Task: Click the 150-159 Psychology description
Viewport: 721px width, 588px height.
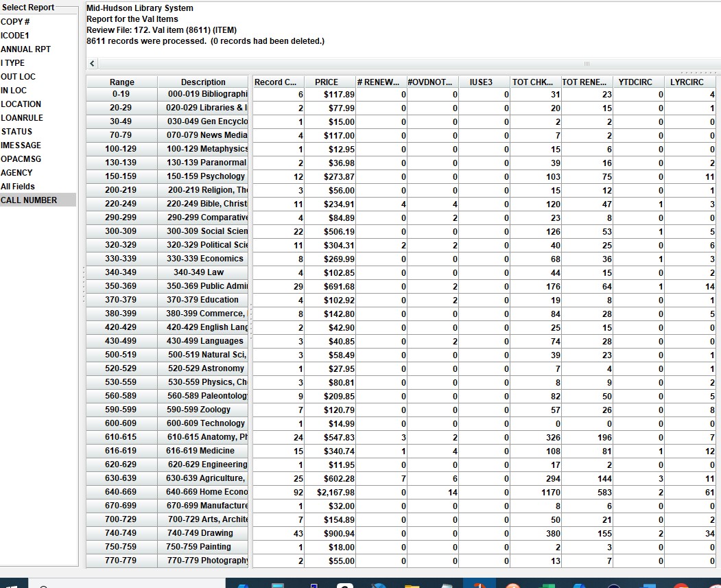Action: (x=203, y=176)
